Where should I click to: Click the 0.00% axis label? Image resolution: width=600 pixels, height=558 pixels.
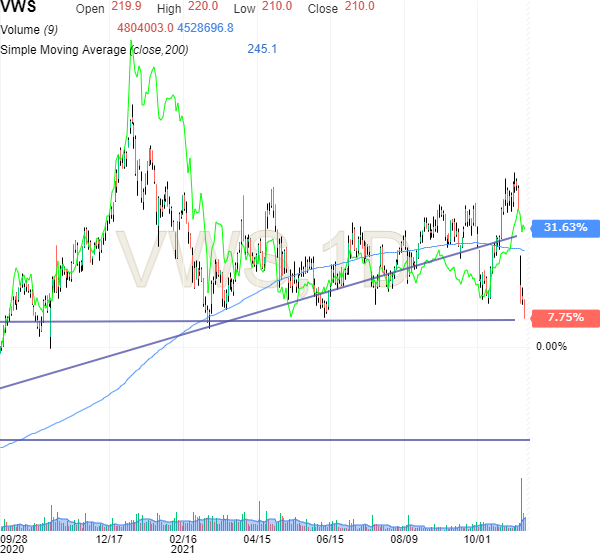pyautogui.click(x=551, y=346)
